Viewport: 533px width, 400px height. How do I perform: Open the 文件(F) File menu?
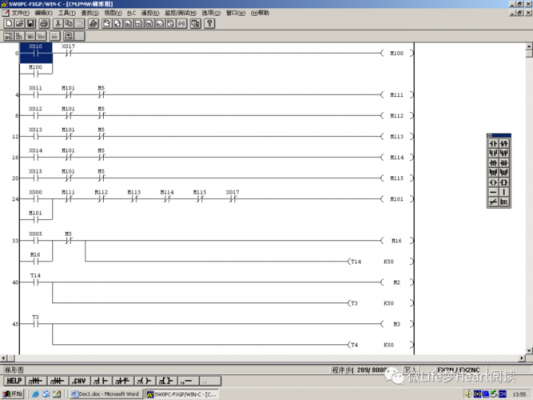pos(20,13)
